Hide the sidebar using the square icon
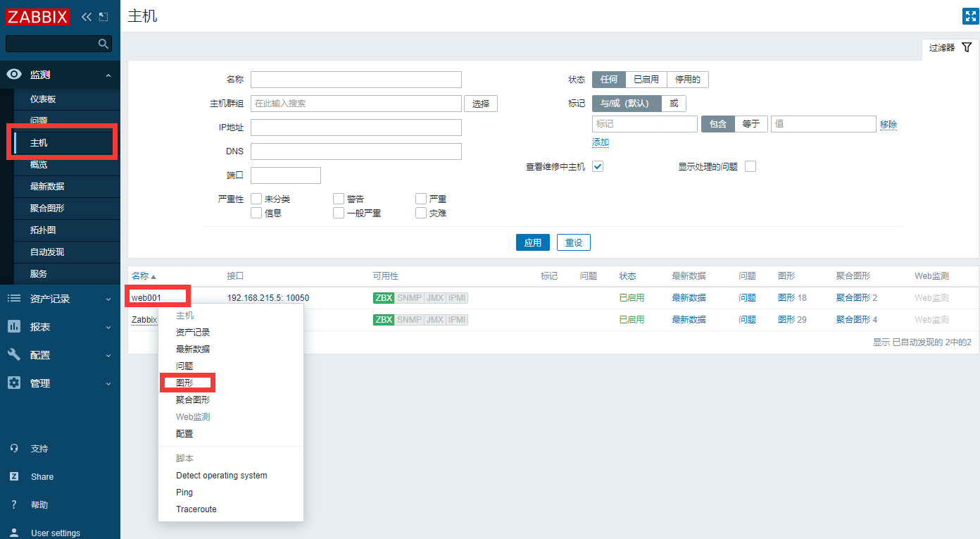This screenshot has height=539, width=980. click(x=103, y=16)
